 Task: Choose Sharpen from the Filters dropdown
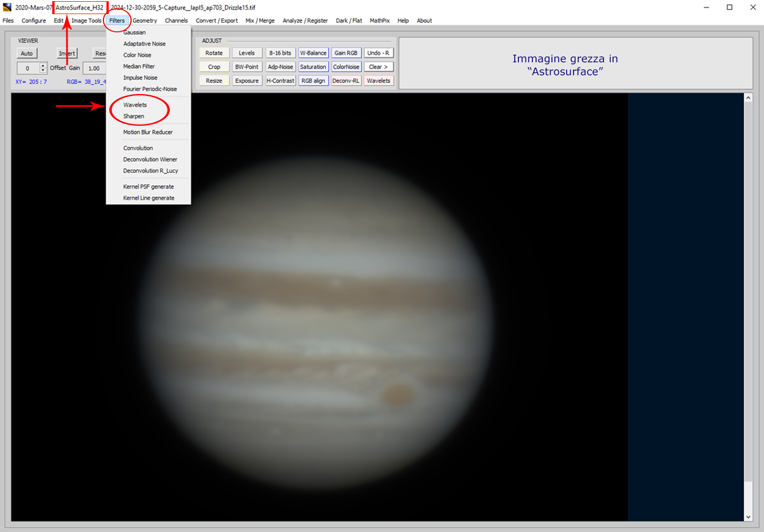(133, 116)
